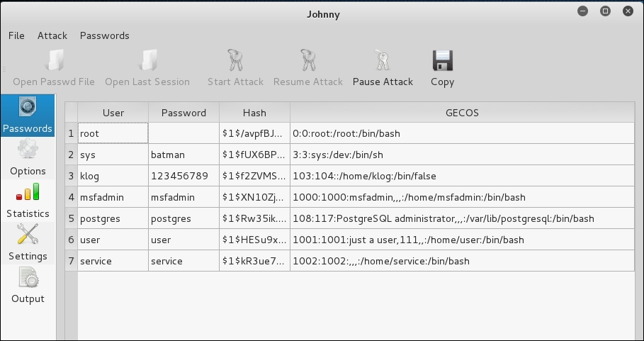Click the Hash column header
644x341 pixels.
pyautogui.click(x=254, y=113)
